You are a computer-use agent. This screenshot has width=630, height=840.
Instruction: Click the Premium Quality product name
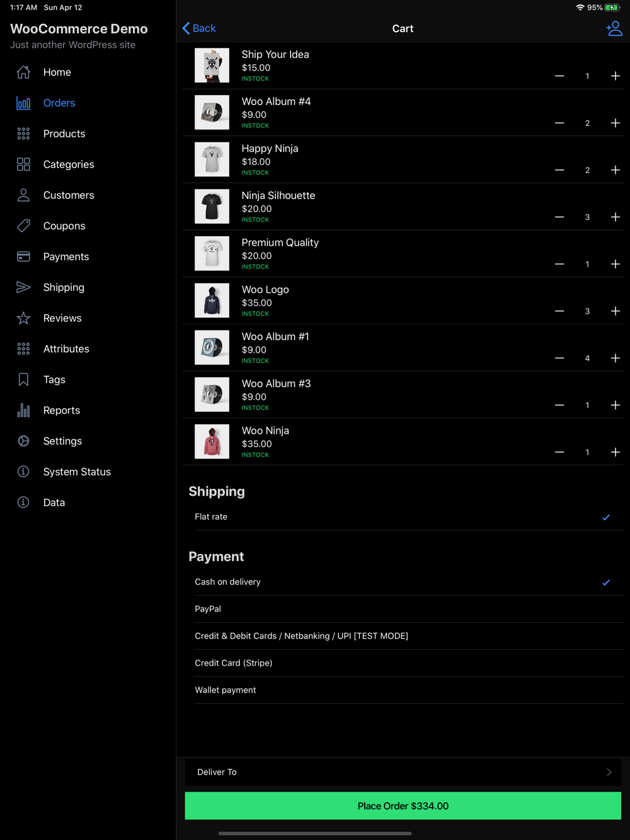tap(280, 242)
